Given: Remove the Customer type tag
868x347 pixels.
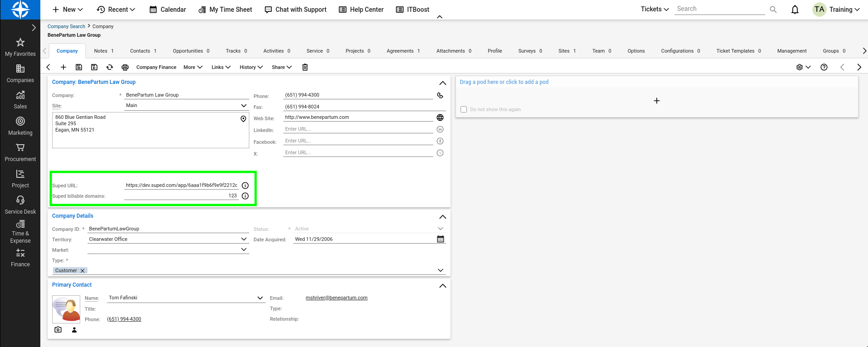Looking at the screenshot, I should point(82,271).
